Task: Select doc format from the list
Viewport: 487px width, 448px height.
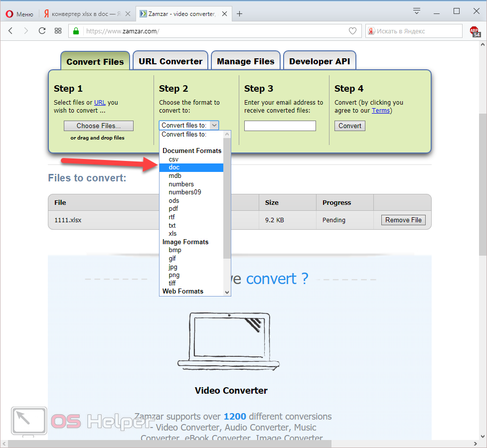Action: point(174,167)
